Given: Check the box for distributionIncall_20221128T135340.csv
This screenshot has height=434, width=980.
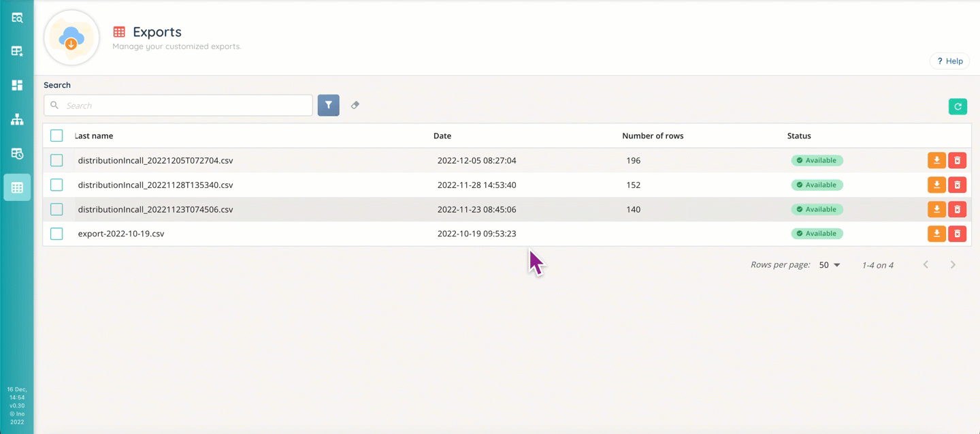Looking at the screenshot, I should point(56,185).
